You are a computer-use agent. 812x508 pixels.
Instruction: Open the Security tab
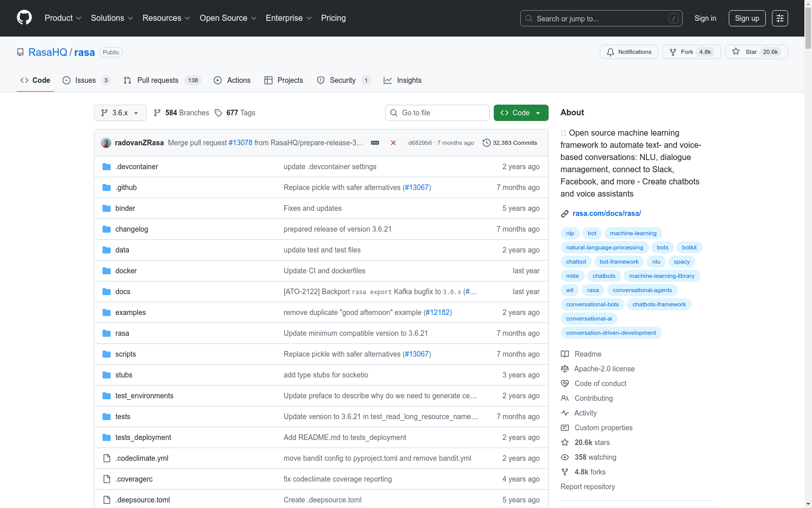(x=344, y=80)
